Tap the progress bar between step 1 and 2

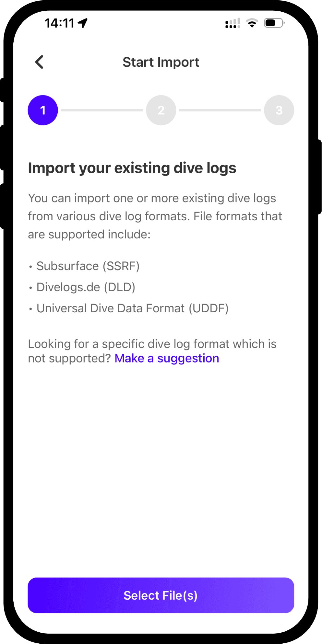tap(101, 110)
